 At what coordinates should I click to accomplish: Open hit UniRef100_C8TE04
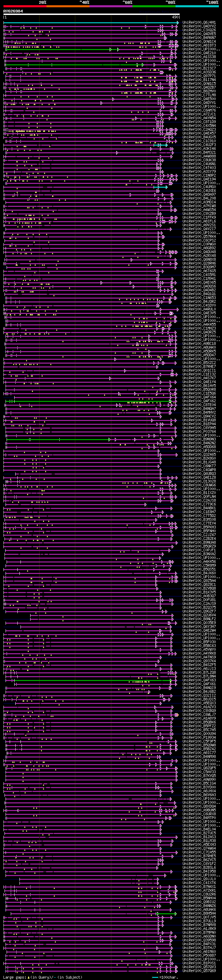coord(199,405)
